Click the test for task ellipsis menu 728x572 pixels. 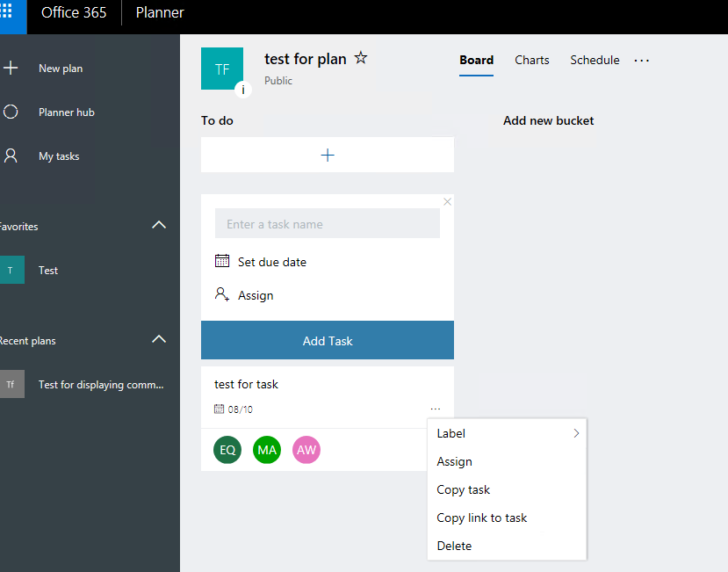pyautogui.click(x=435, y=409)
